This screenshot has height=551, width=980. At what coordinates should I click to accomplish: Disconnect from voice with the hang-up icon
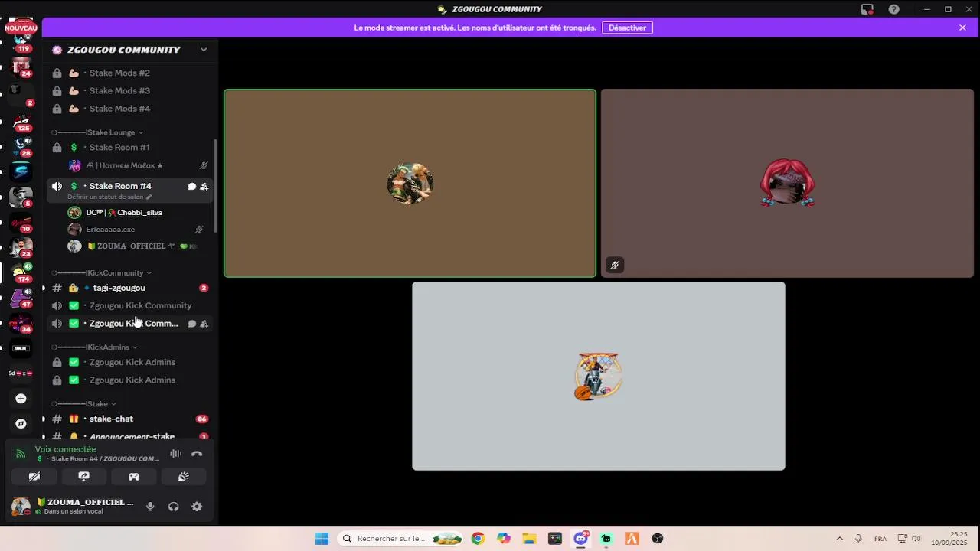point(197,454)
